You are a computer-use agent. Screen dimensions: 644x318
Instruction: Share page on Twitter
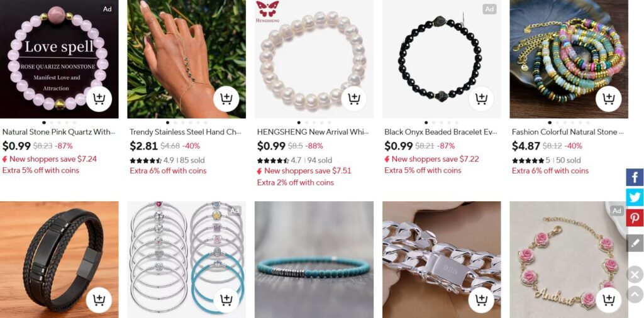coord(635,197)
